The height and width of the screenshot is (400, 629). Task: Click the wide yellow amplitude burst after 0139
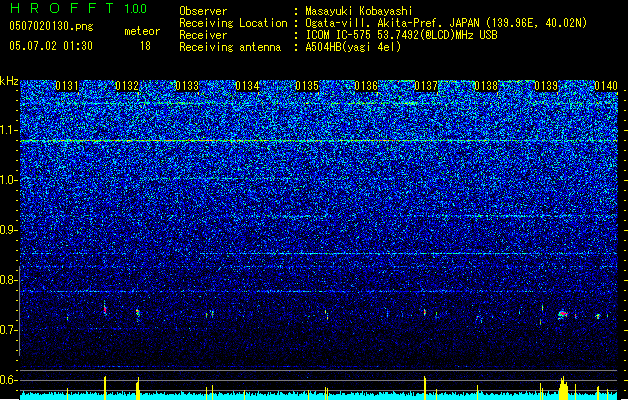click(x=564, y=388)
